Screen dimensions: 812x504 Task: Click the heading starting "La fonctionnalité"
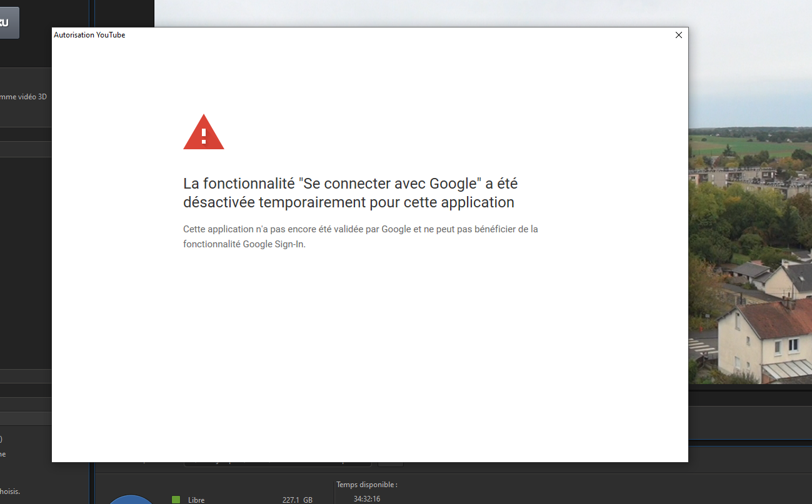point(351,193)
